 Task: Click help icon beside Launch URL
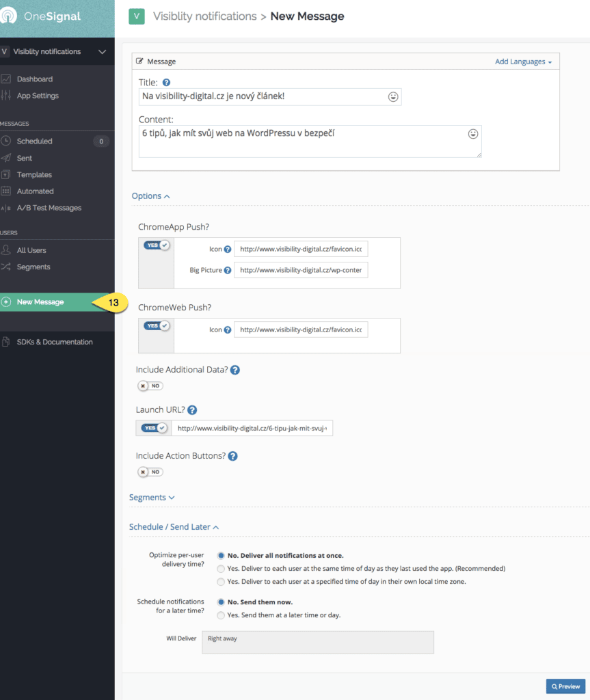(192, 410)
